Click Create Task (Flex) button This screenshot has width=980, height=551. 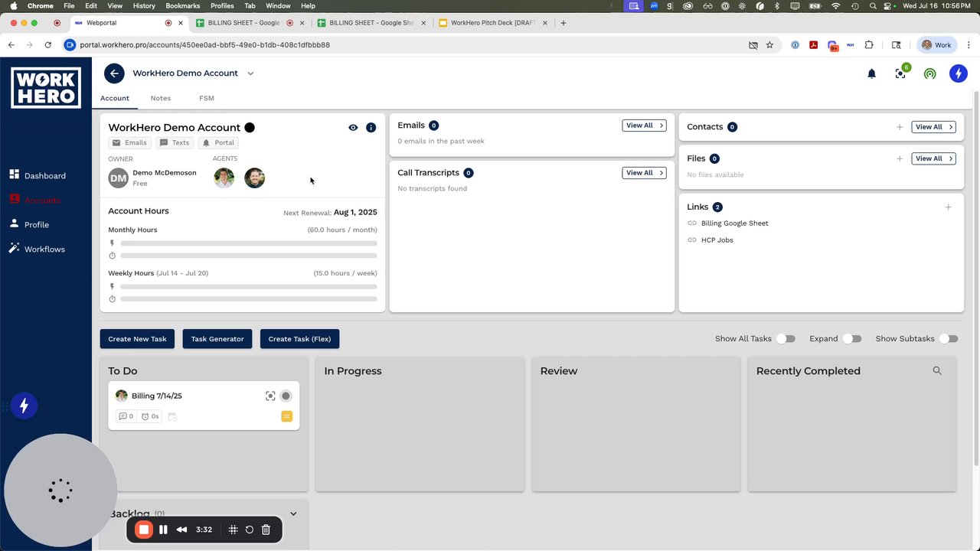(299, 339)
